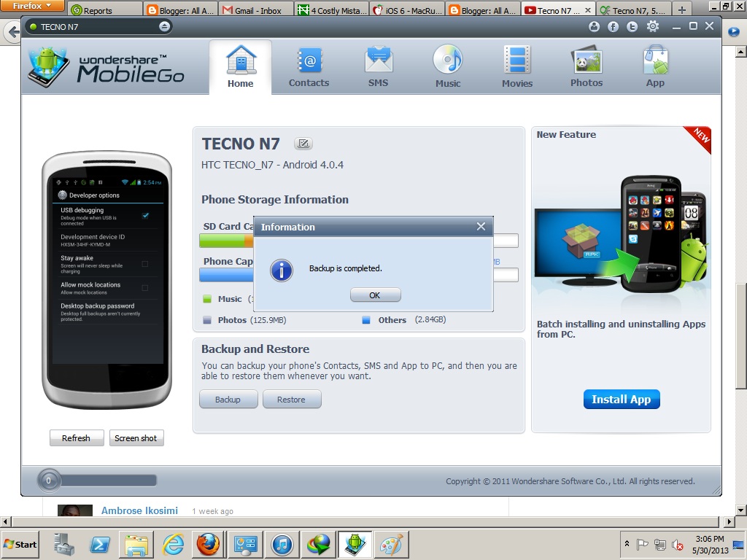The width and height of the screenshot is (747, 560).
Task: Open the SMS envelope icon
Action: pos(379,61)
